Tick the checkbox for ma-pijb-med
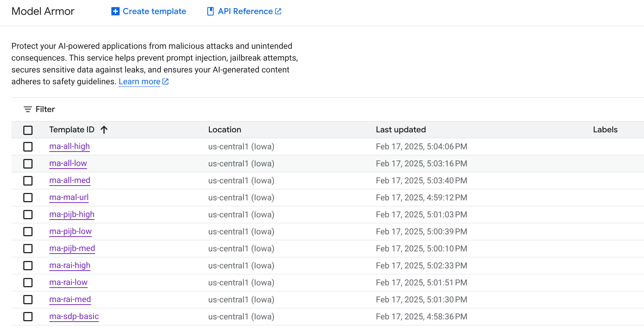Screen dimensions: 644x329 pos(28,249)
